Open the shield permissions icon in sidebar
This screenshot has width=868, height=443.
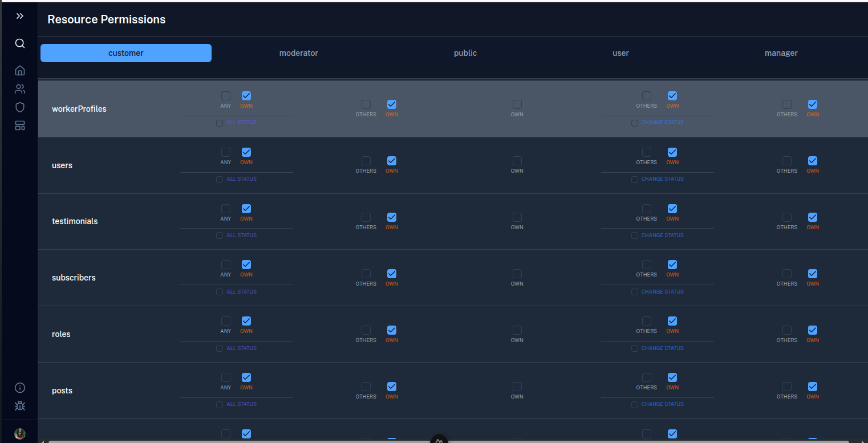point(20,107)
